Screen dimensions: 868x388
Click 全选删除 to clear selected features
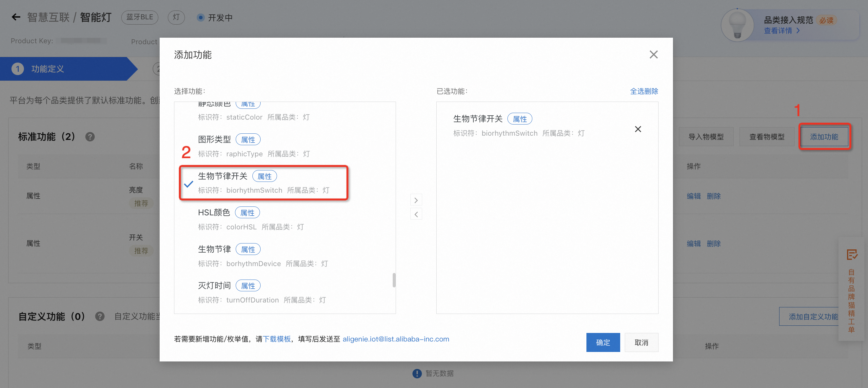click(x=644, y=91)
